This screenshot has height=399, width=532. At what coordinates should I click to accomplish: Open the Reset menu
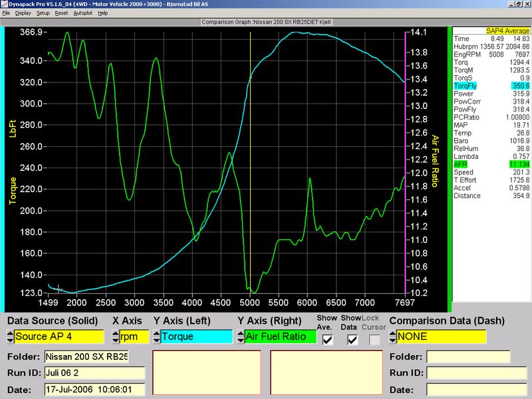point(61,13)
